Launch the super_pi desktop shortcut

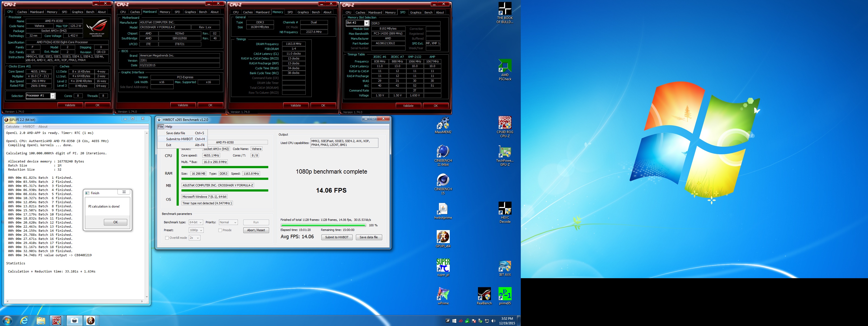pyautogui.click(x=443, y=268)
